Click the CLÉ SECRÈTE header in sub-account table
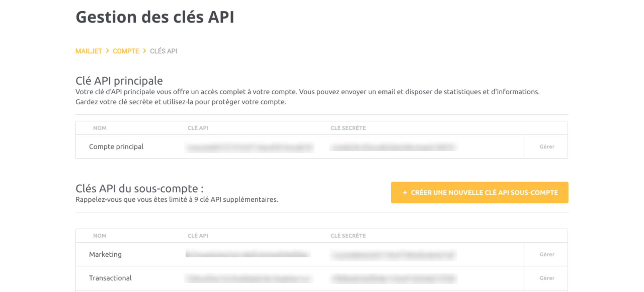This screenshot has width=644, height=292. [348, 236]
